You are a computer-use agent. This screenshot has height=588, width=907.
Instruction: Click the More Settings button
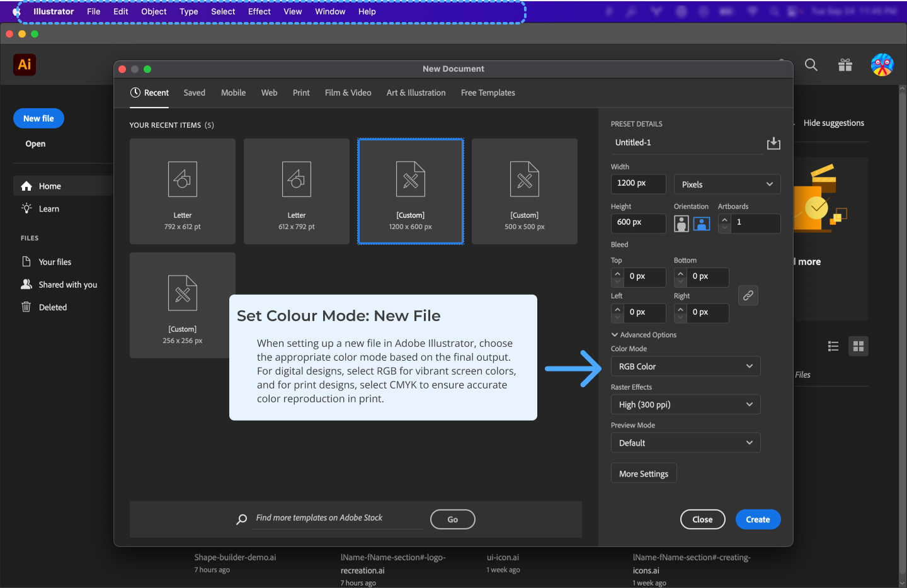(644, 473)
